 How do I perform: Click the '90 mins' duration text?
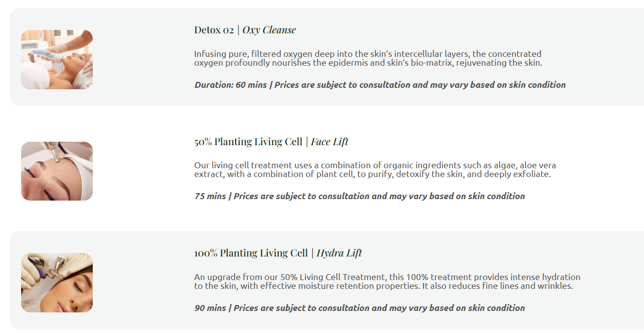210,308
